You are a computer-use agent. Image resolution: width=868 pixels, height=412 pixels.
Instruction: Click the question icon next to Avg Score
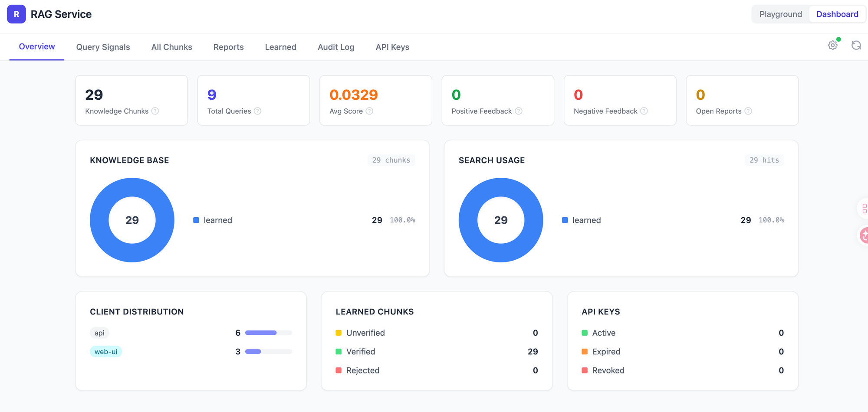[x=369, y=111]
